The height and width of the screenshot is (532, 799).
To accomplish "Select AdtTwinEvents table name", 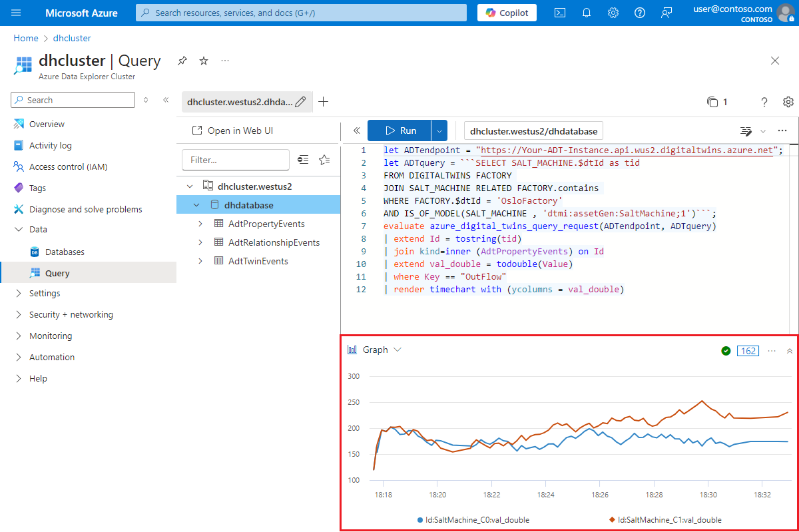I will tap(258, 261).
